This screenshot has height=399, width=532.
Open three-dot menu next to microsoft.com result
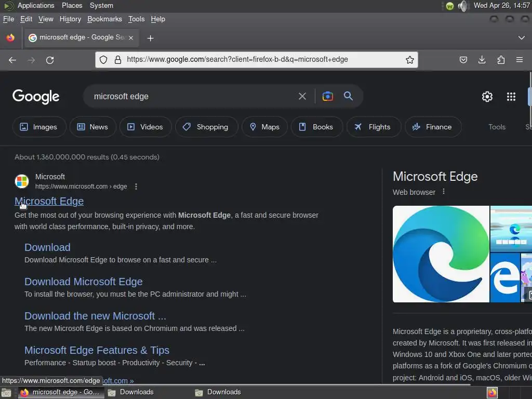pos(136,187)
